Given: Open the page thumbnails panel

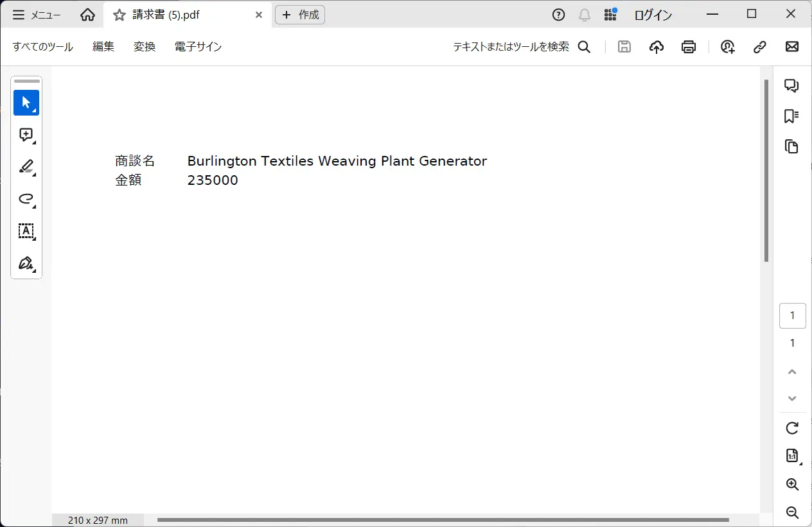Looking at the screenshot, I should [791, 146].
